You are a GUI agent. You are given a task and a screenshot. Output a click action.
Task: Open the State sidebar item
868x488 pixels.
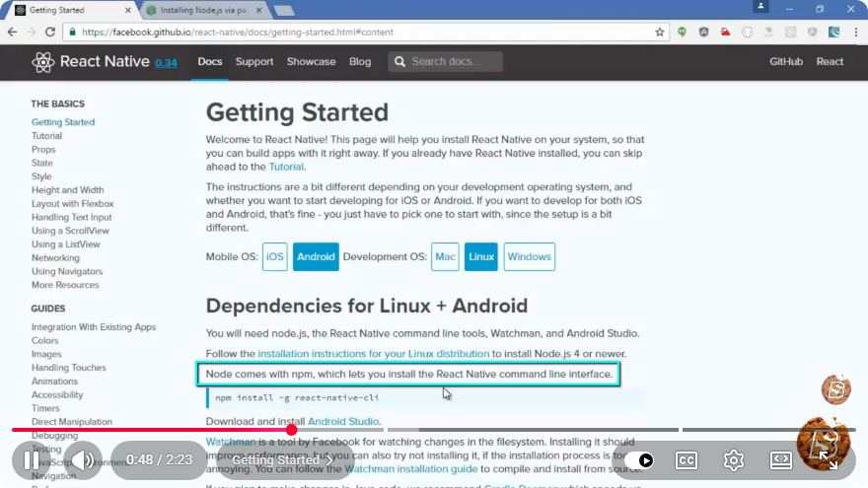[x=42, y=163]
